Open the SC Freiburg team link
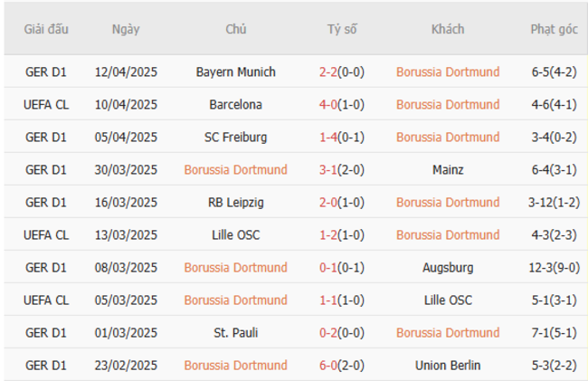The height and width of the screenshot is (381, 588). (x=235, y=138)
